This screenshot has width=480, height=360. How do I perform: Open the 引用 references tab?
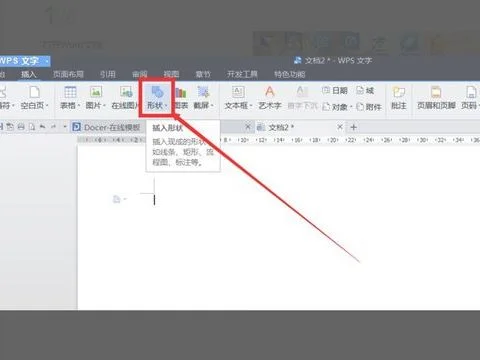[108, 74]
